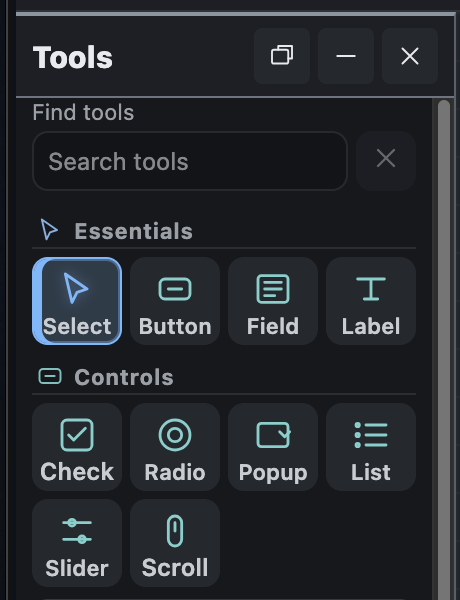Restore the Tools panel window

click(282, 56)
